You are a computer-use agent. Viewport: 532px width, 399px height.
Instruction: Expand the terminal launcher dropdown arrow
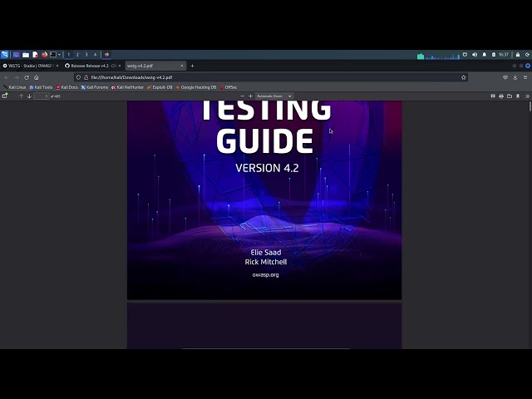tap(59, 55)
